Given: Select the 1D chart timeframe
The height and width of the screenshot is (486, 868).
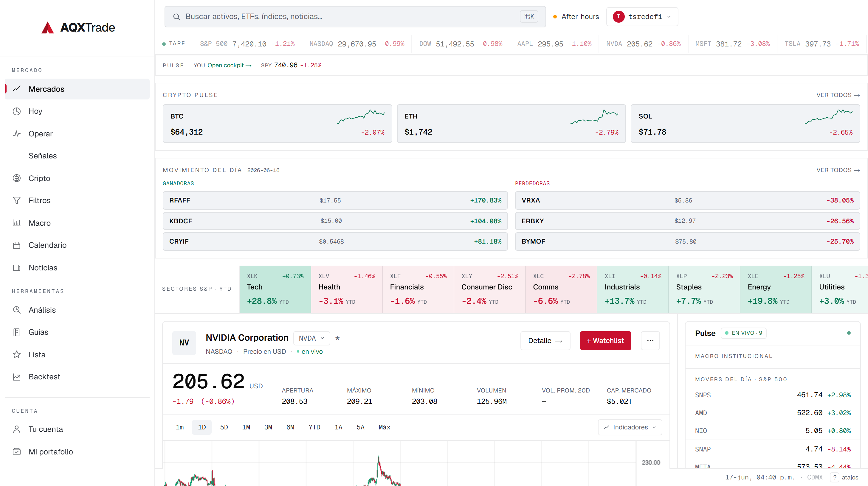Looking at the screenshot, I should (x=202, y=427).
